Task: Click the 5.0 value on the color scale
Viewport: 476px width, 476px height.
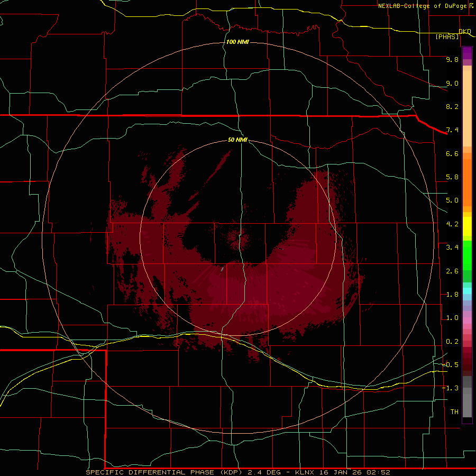Action: pos(452,200)
